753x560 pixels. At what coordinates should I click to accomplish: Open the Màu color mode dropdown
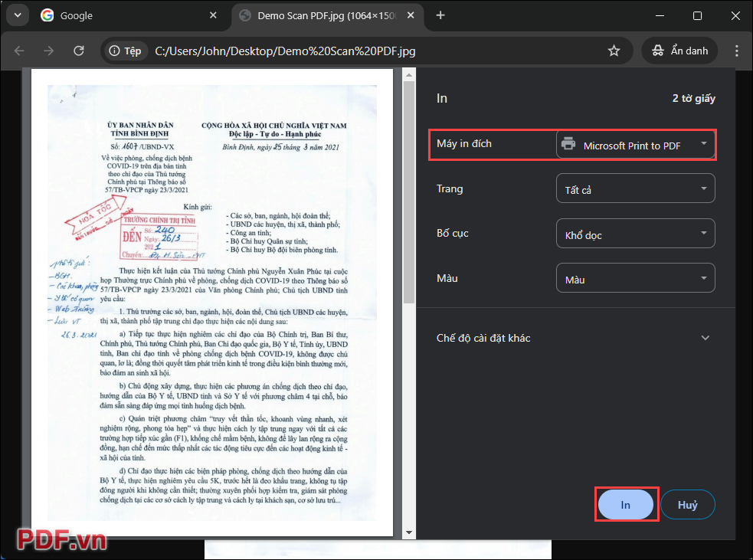[x=635, y=277]
